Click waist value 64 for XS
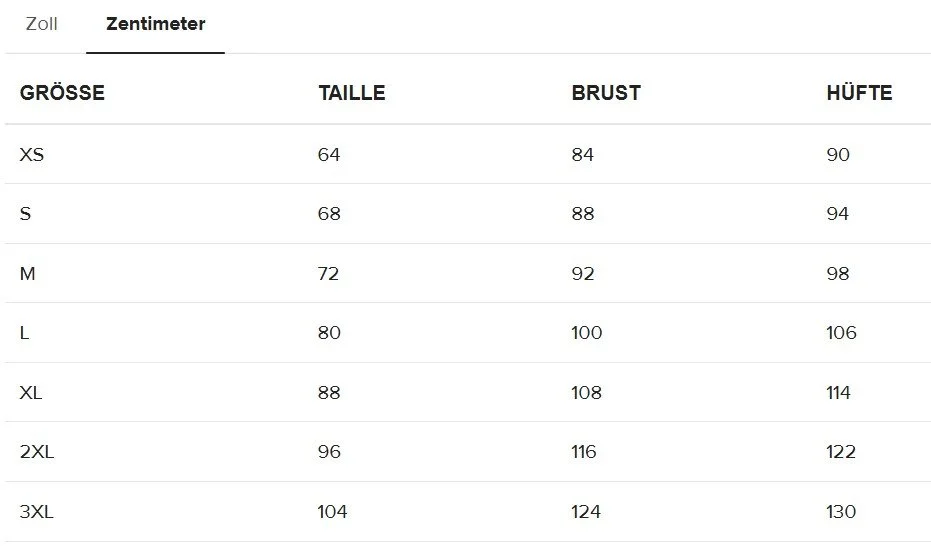The height and width of the screenshot is (547, 931). click(329, 154)
